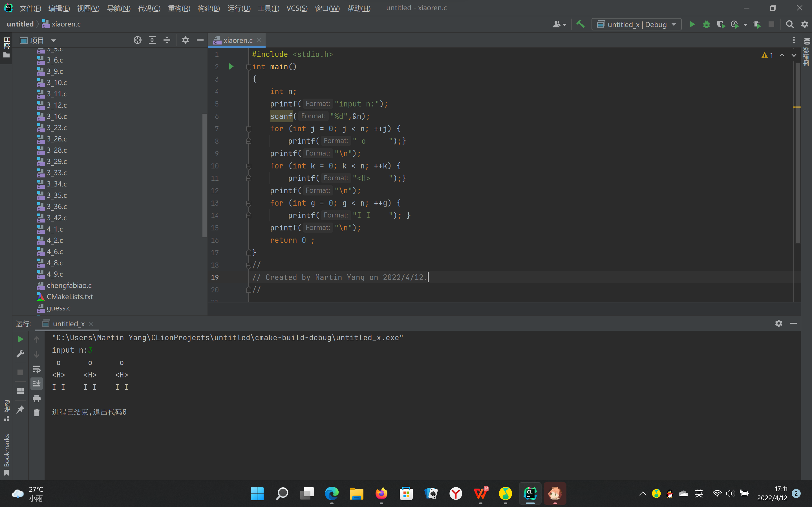Select the xiaoren.c editor tab
This screenshot has height=507, width=812.
tap(238, 40)
